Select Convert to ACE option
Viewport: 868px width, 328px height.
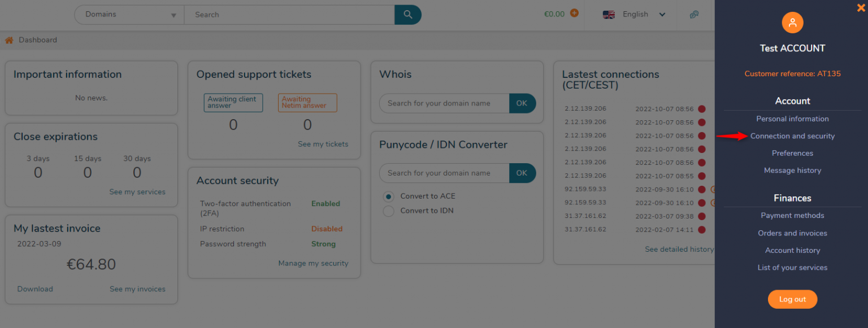388,196
